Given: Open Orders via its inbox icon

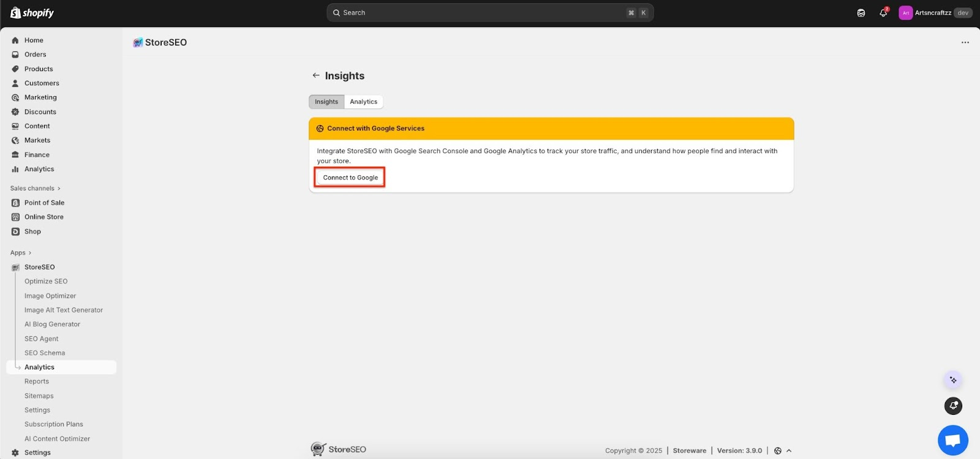Looking at the screenshot, I should [x=15, y=55].
